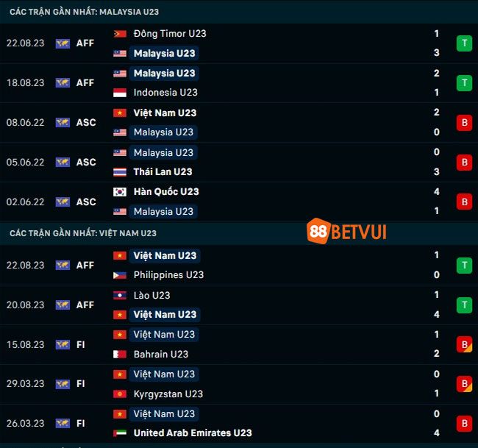
Task: Click the ASC competition icon on 05.06.22 row
Action: pyautogui.click(x=63, y=163)
